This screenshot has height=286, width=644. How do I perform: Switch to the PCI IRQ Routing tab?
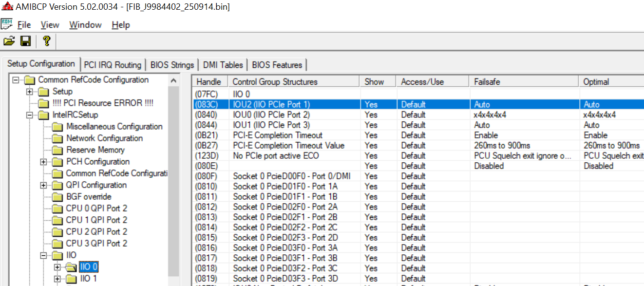[x=113, y=65]
